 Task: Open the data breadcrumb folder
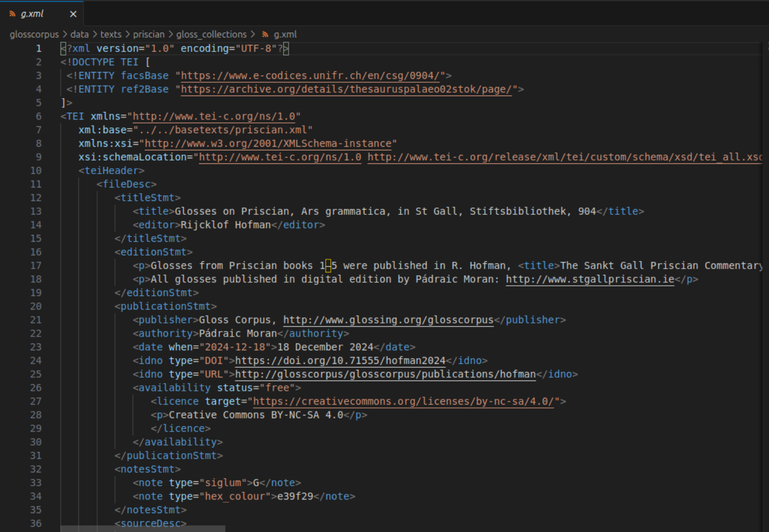(79, 34)
